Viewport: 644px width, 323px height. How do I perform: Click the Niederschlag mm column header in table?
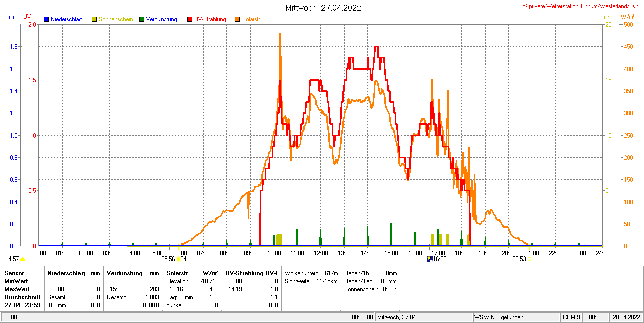pos(74,273)
